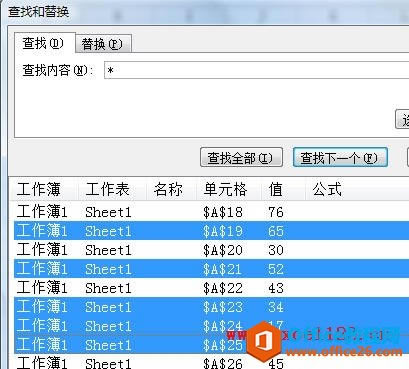
Task: Select result row for cell $A$19
Action: (211, 231)
